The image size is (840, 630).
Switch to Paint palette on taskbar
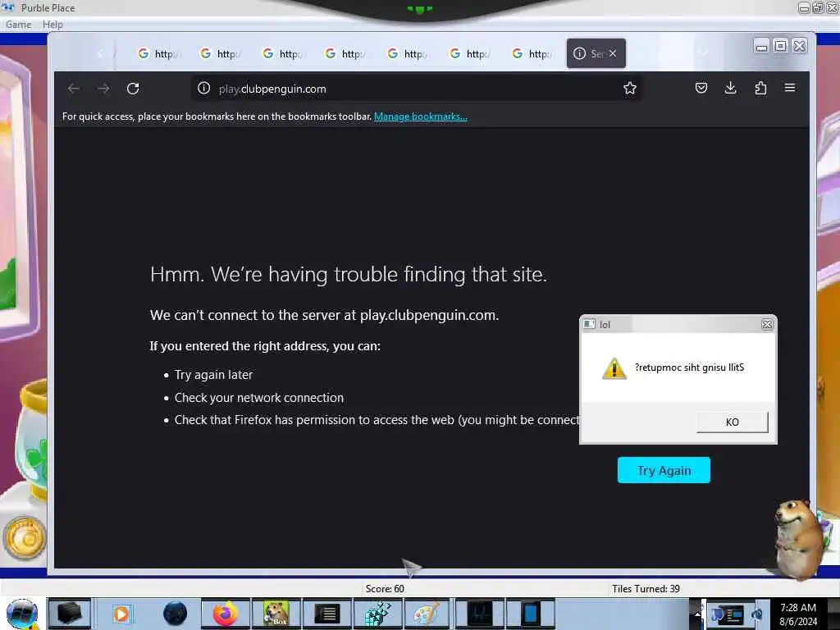(427, 614)
